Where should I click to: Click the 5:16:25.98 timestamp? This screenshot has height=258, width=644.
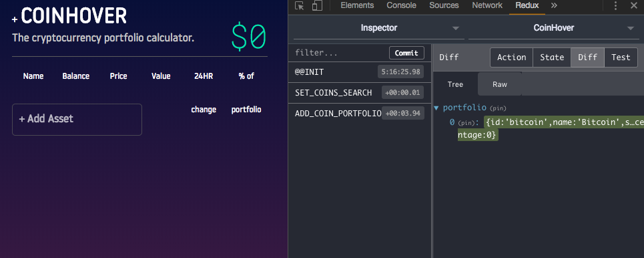[400, 72]
